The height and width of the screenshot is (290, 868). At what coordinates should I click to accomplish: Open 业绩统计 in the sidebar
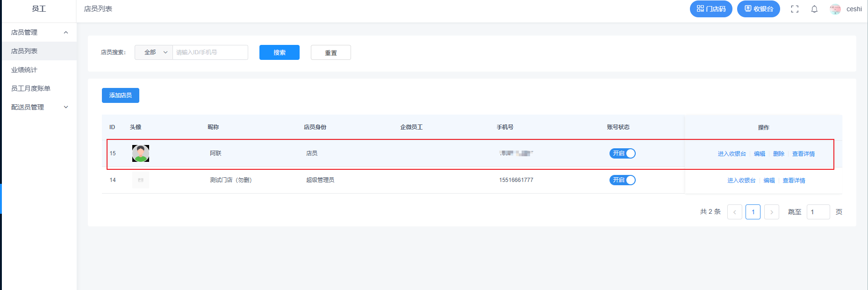24,70
